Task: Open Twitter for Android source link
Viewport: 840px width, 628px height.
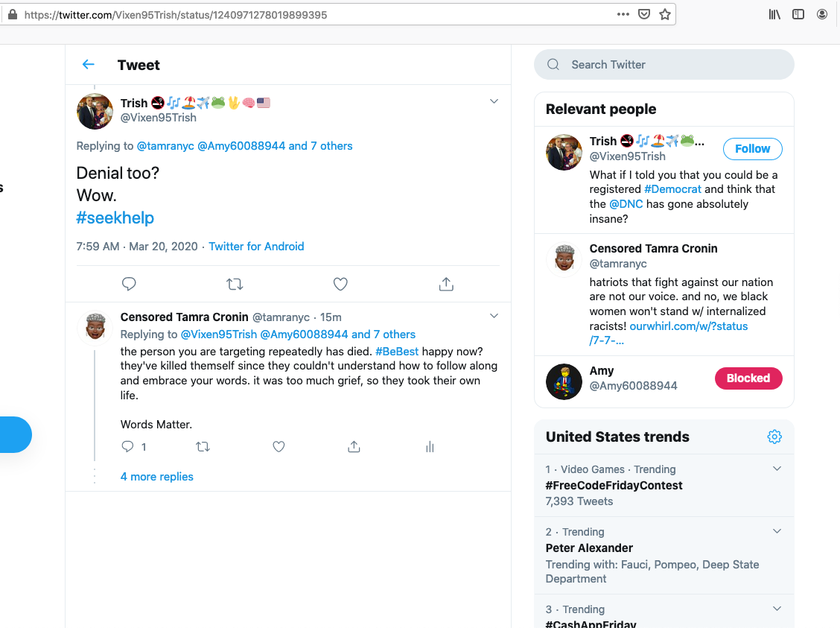Action: 256,247
